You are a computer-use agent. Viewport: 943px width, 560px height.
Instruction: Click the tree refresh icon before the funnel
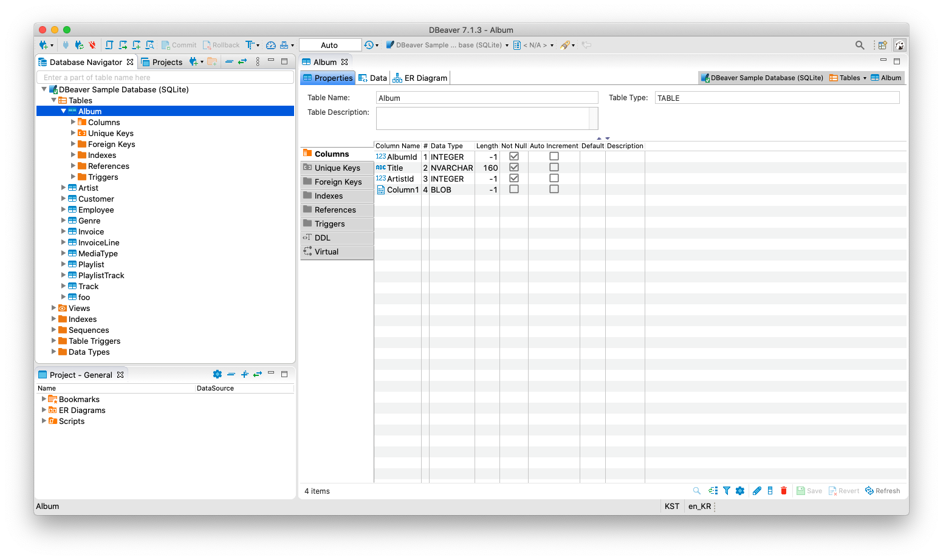pyautogui.click(x=713, y=491)
